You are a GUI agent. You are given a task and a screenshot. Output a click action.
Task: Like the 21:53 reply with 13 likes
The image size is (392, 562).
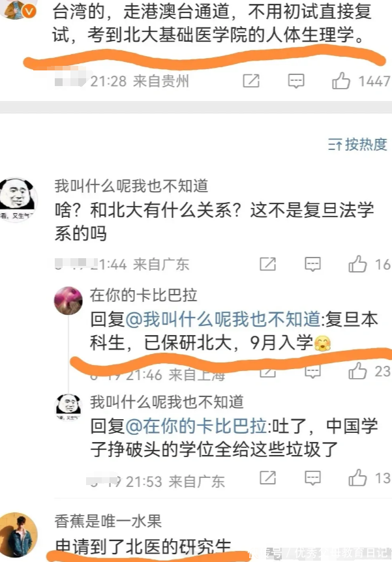(x=357, y=478)
